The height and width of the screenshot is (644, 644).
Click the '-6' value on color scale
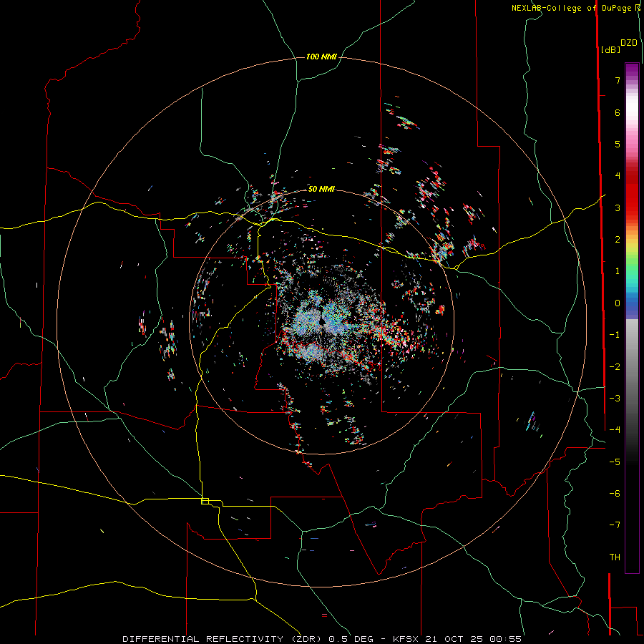point(615,494)
